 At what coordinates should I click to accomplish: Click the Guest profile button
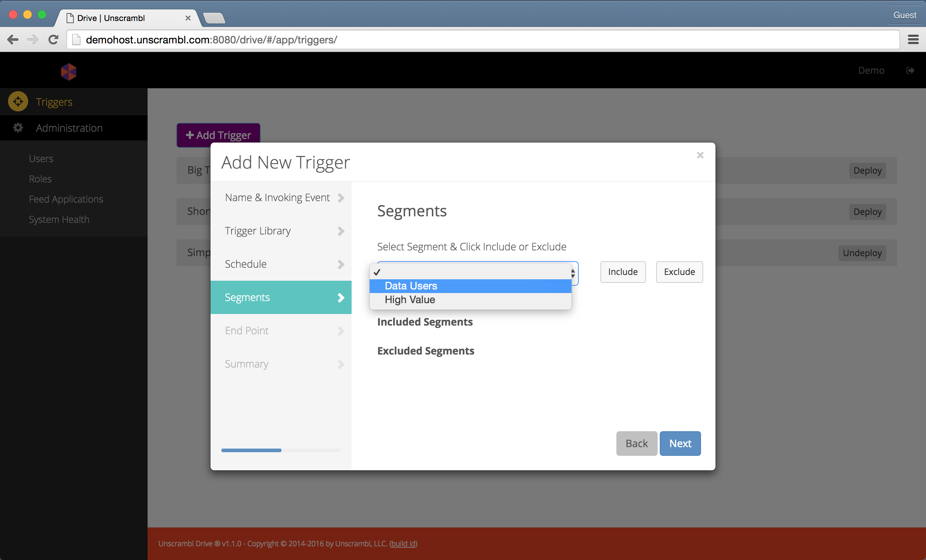click(x=905, y=15)
